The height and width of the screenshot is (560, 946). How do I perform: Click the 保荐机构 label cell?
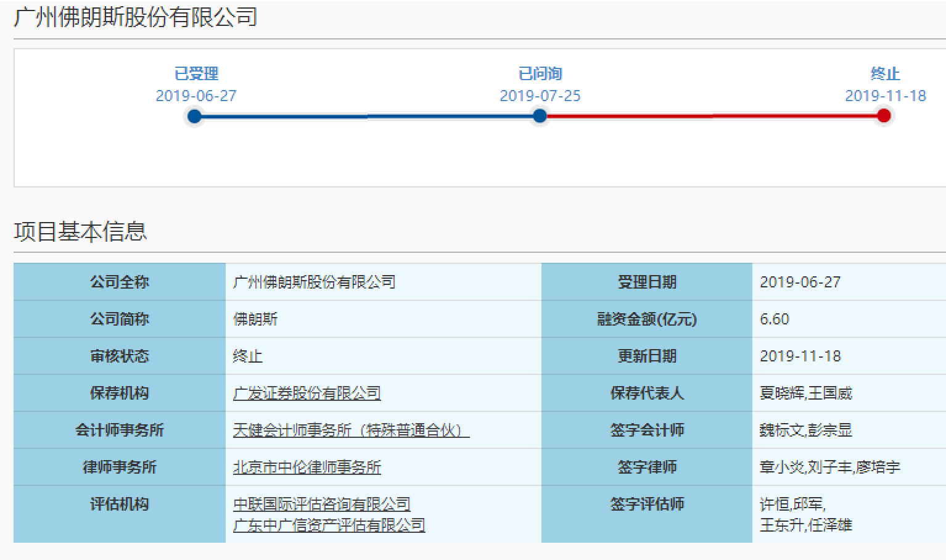120,393
